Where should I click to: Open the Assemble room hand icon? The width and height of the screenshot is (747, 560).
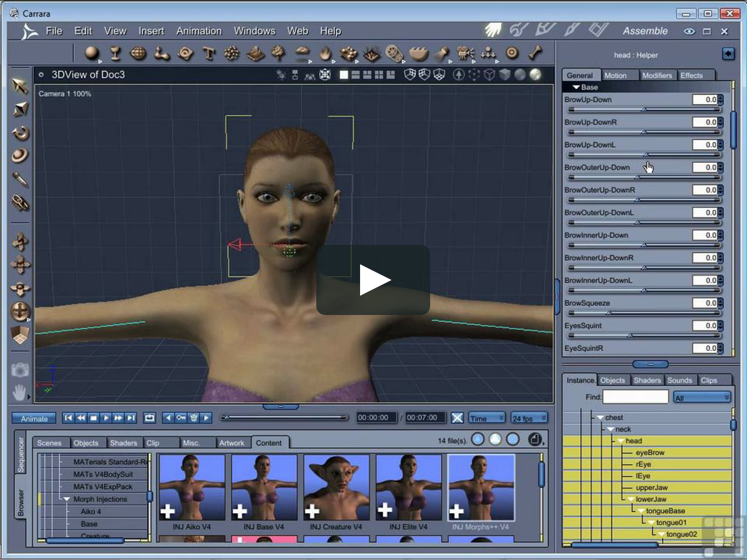pos(493,30)
